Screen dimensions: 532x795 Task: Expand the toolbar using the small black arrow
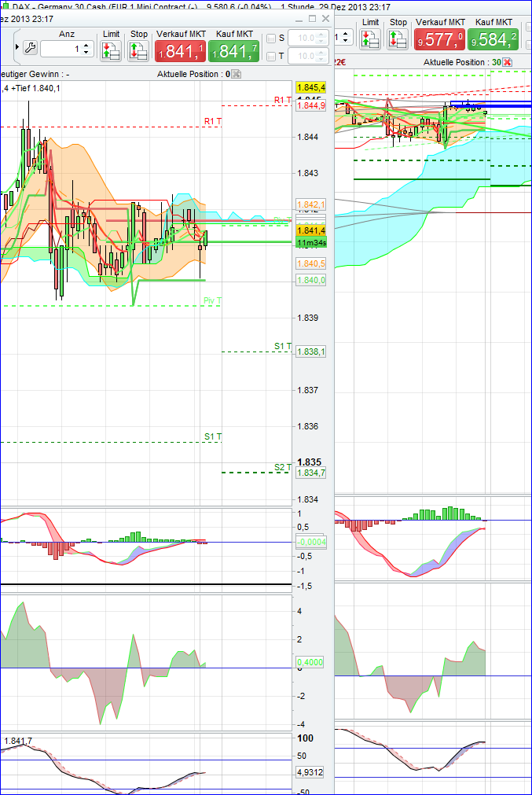(x=17, y=48)
